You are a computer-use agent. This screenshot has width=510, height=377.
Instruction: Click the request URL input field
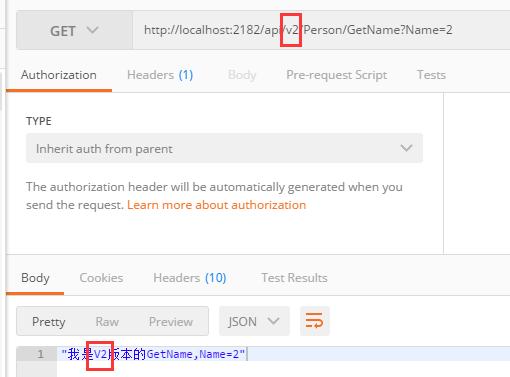click(x=321, y=30)
